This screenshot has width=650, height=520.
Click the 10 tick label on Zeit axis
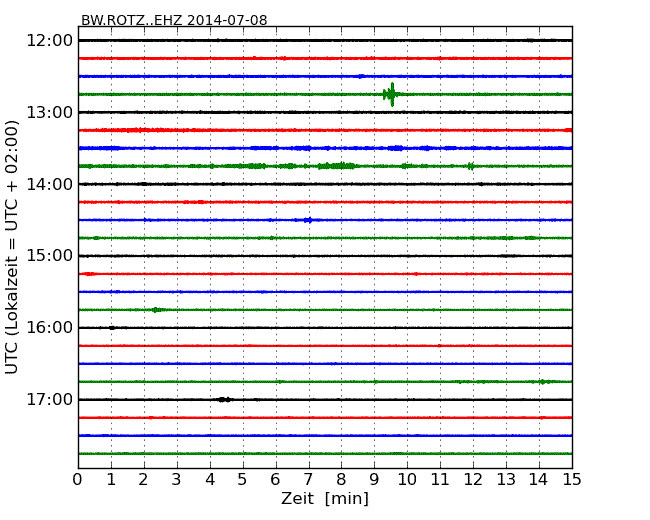(x=407, y=480)
